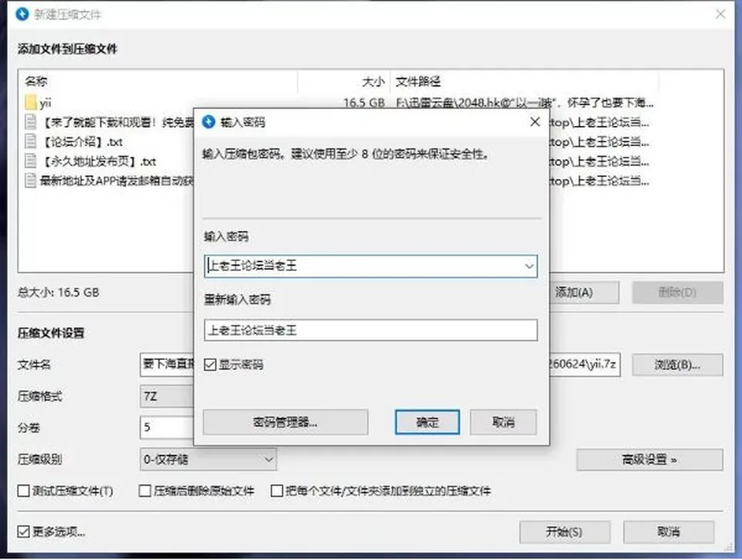
Task: Focus the 重新输入密码 confirmation field
Action: 371,330
